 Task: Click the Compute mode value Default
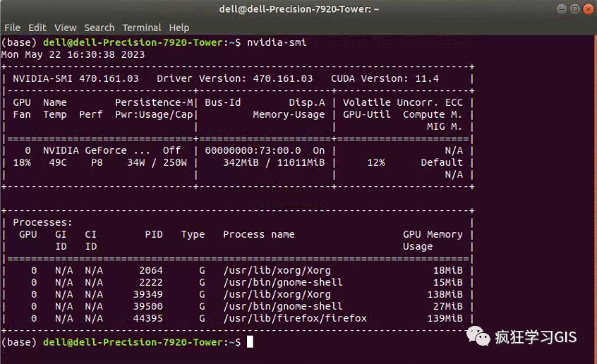click(442, 162)
